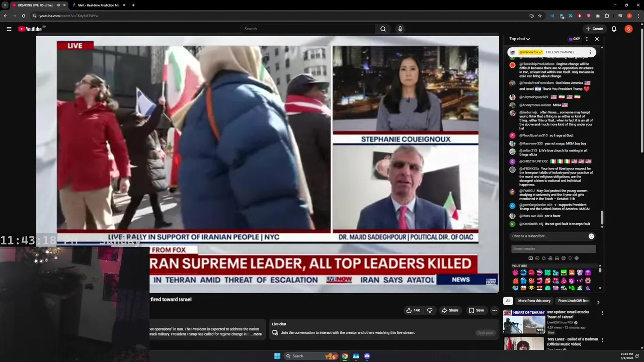The width and height of the screenshot is (644, 362).
Task: Close the live chat panel
Action: pyautogui.click(x=597, y=39)
